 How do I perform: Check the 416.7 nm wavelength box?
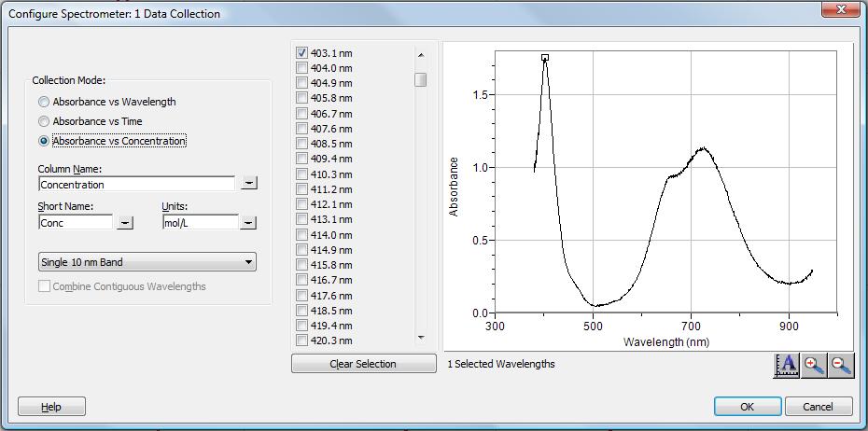pos(301,280)
